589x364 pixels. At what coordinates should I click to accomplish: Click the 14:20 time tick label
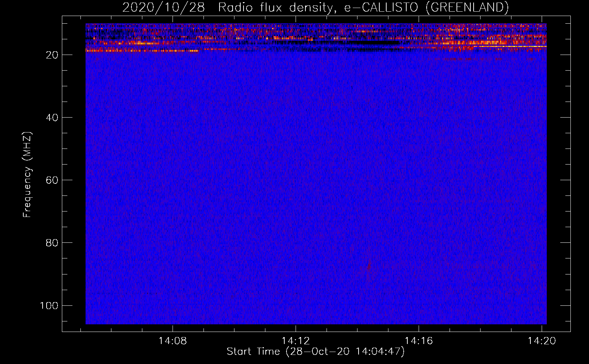pyautogui.click(x=542, y=341)
